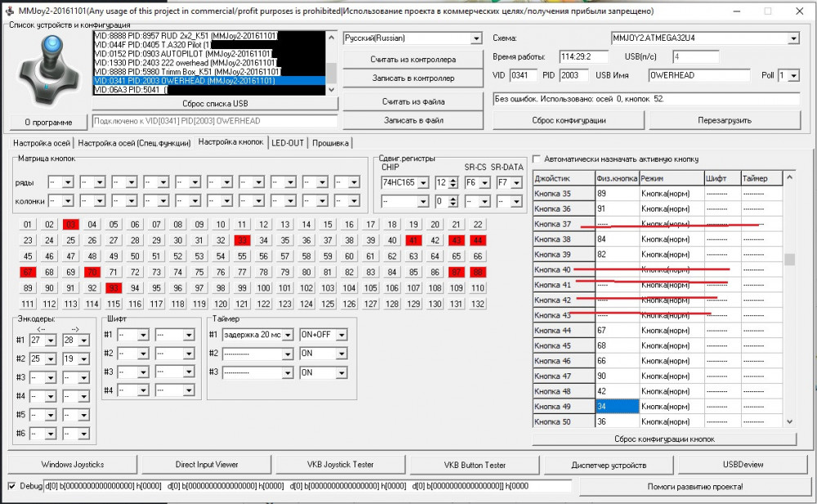The image size is (817, 504).
Task: Click button indicator 132 in the grid
Action: (x=478, y=304)
